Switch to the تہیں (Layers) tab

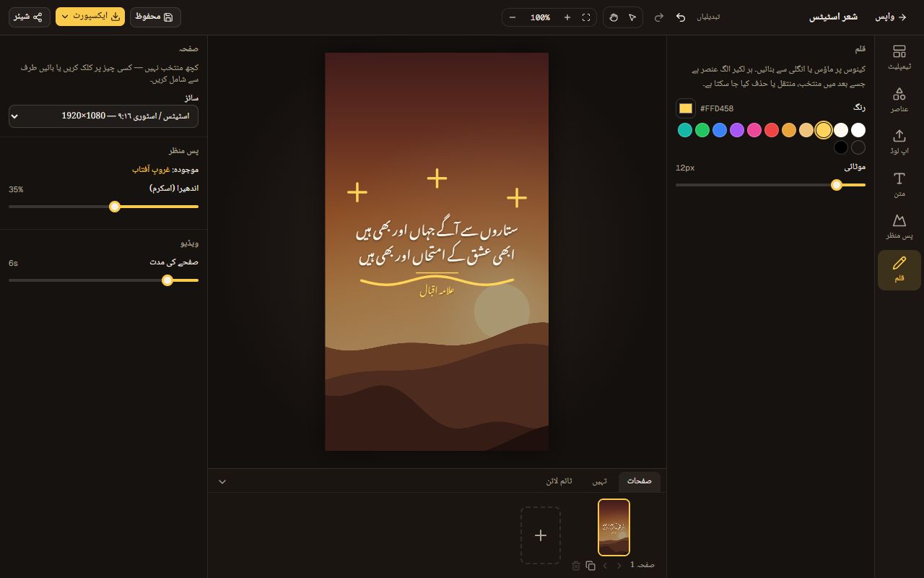(600, 481)
